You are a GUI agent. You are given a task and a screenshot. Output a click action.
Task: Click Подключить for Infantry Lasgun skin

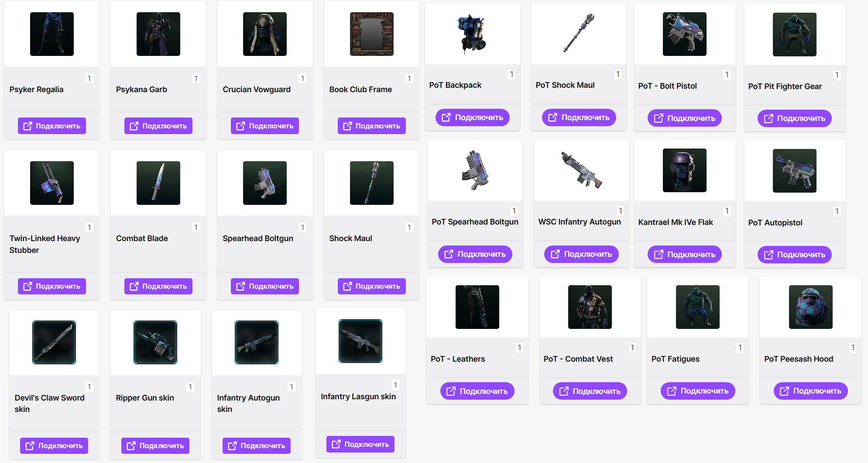click(x=360, y=444)
